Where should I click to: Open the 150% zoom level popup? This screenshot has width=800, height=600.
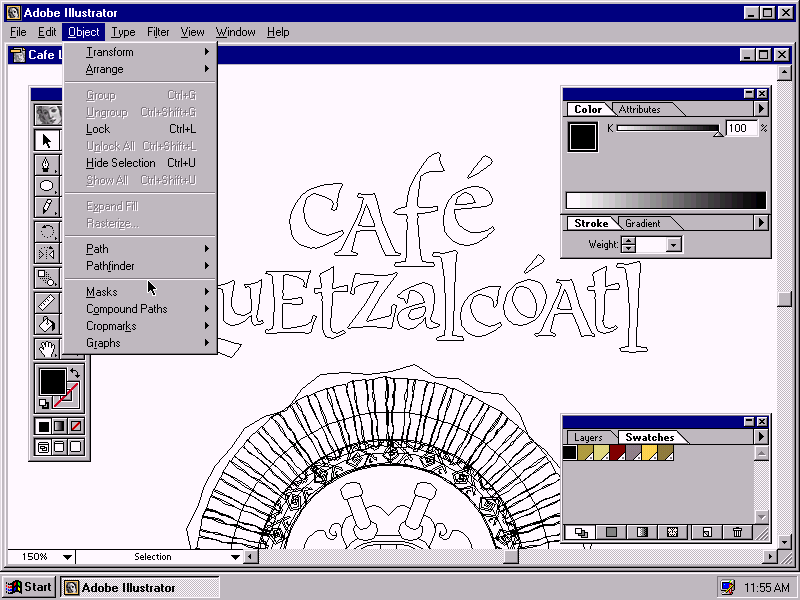[x=67, y=557]
